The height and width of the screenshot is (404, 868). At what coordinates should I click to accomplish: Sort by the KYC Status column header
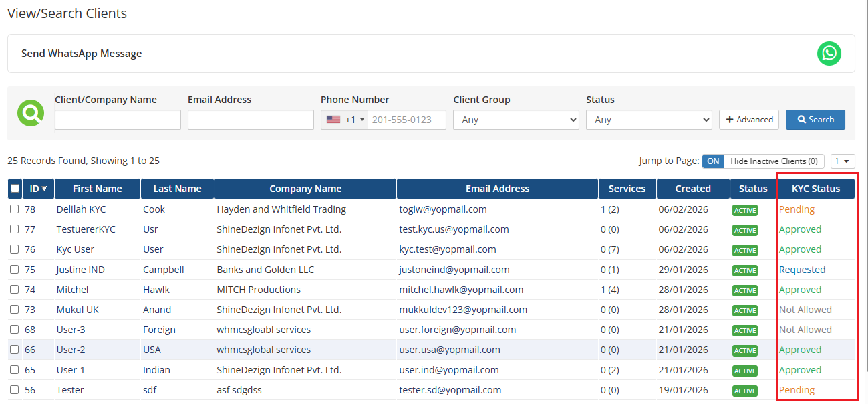816,189
